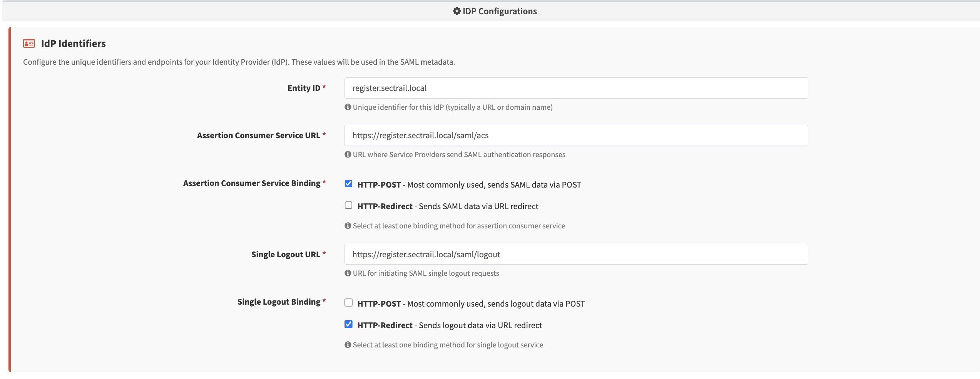Click the 'HTTP-POST - sends logout data' label text

coord(471,304)
